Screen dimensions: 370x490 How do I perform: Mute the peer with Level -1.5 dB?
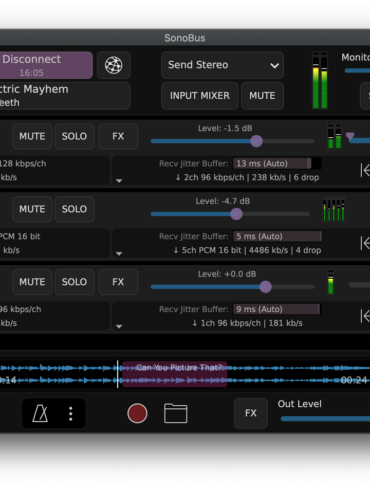[x=32, y=136]
